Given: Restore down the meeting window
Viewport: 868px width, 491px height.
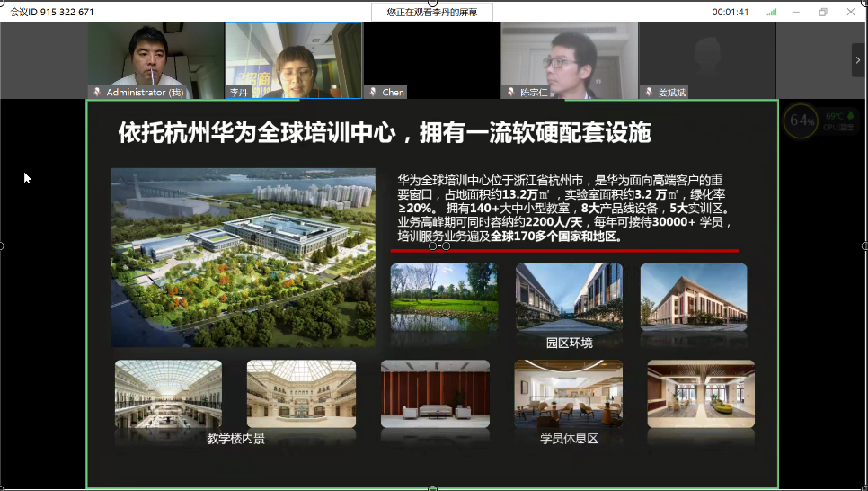Looking at the screenshot, I should pyautogui.click(x=823, y=12).
